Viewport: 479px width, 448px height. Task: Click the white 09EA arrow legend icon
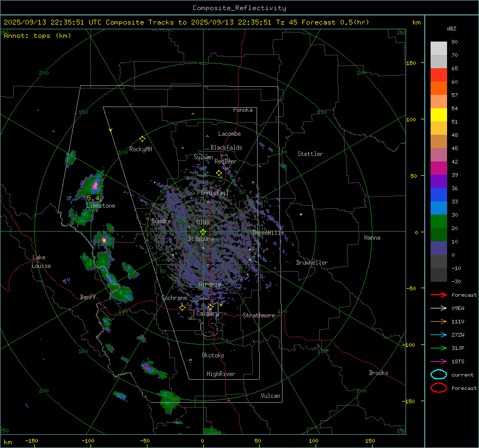click(x=439, y=308)
